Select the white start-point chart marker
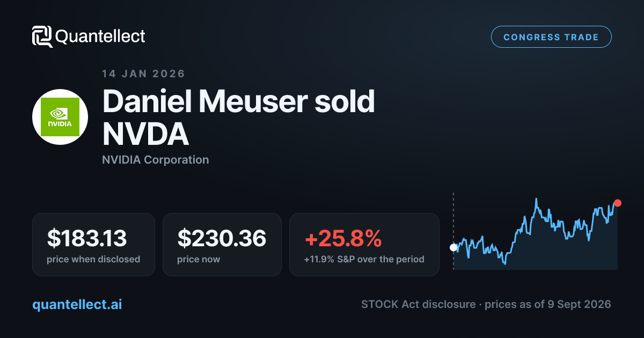644x338 pixels. click(453, 247)
